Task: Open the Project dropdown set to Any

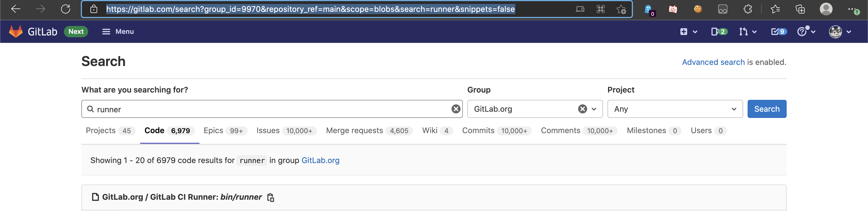Action: (674, 109)
